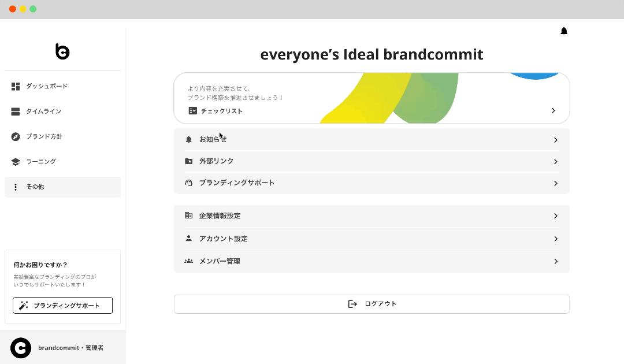
Task: Click the external link folder icon
Action: click(x=188, y=161)
